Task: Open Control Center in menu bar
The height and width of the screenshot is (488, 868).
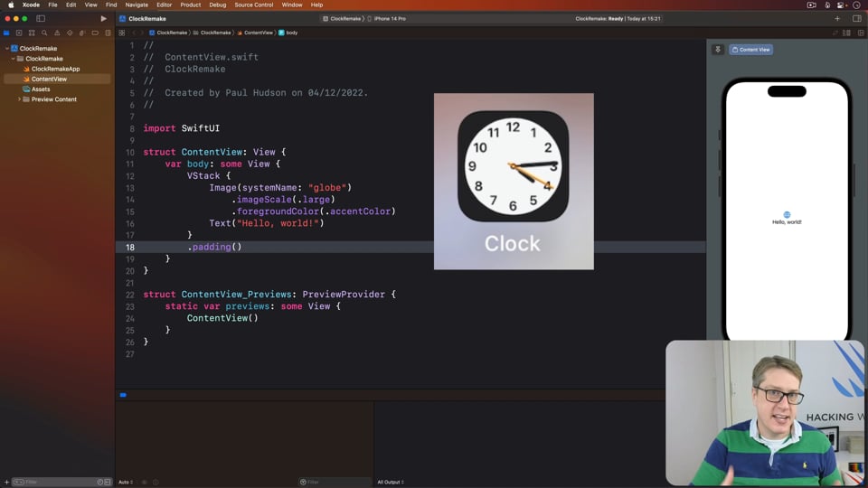Action: (x=841, y=5)
